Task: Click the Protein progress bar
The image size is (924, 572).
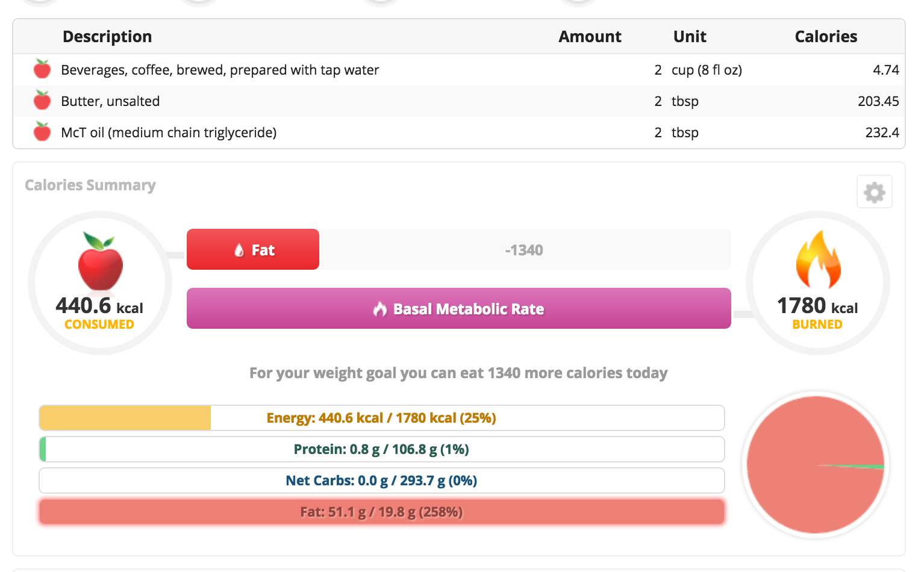Action: [382, 449]
